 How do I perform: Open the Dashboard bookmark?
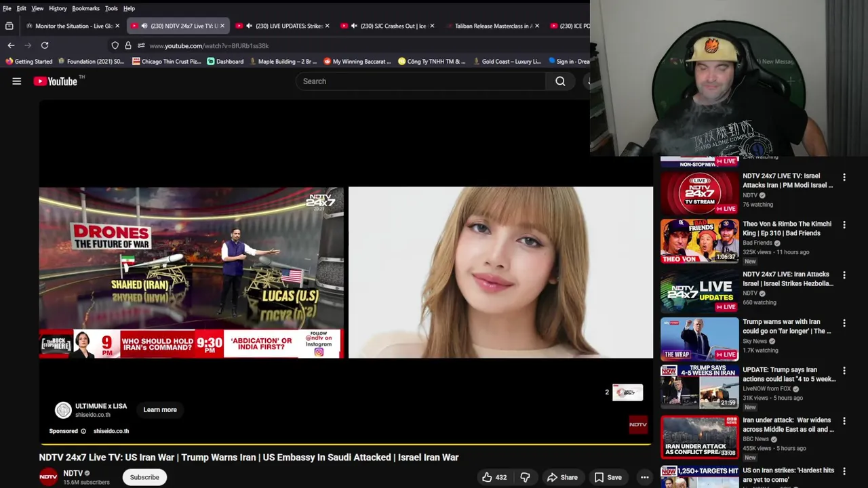pos(225,61)
